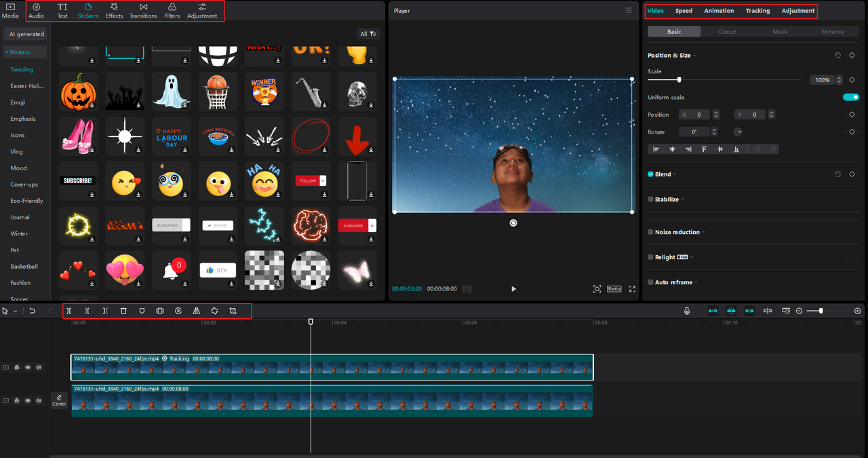This screenshot has width=868, height=458.
Task: Open the Audio tab
Action: pyautogui.click(x=37, y=11)
